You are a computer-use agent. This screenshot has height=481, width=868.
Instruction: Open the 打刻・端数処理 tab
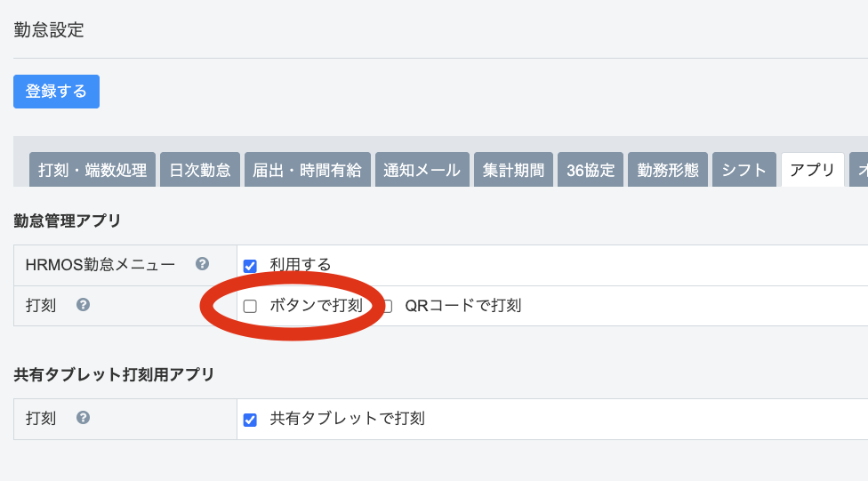[x=92, y=170]
